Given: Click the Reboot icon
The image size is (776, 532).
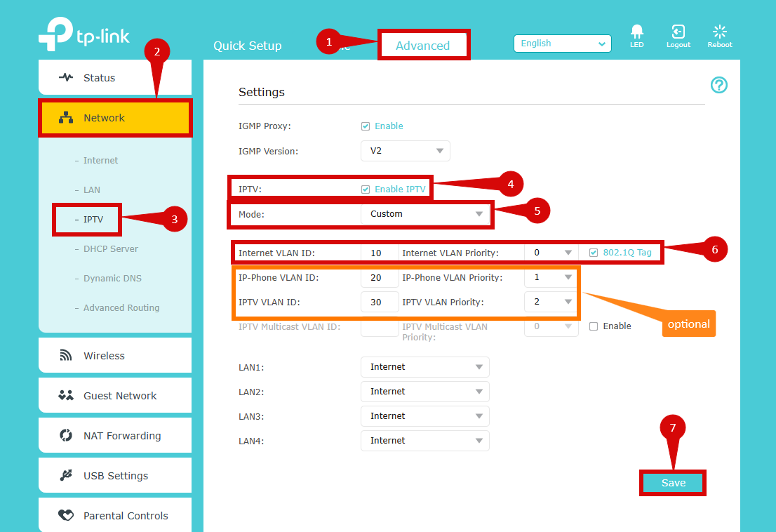Looking at the screenshot, I should tap(719, 32).
